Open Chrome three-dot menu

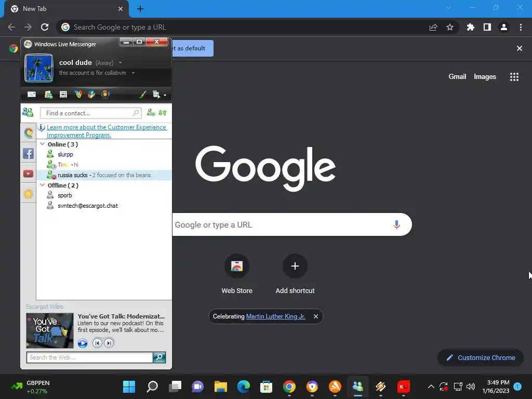point(521,27)
